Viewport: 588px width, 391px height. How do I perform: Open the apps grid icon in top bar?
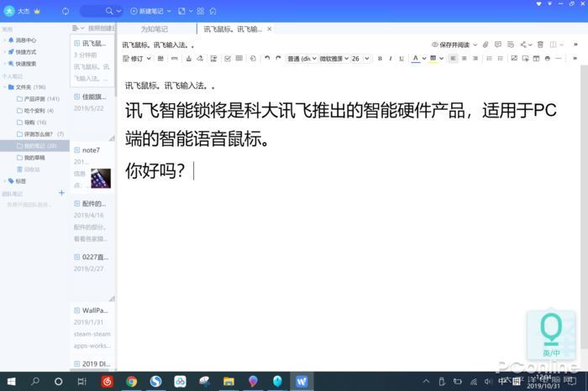click(x=201, y=11)
